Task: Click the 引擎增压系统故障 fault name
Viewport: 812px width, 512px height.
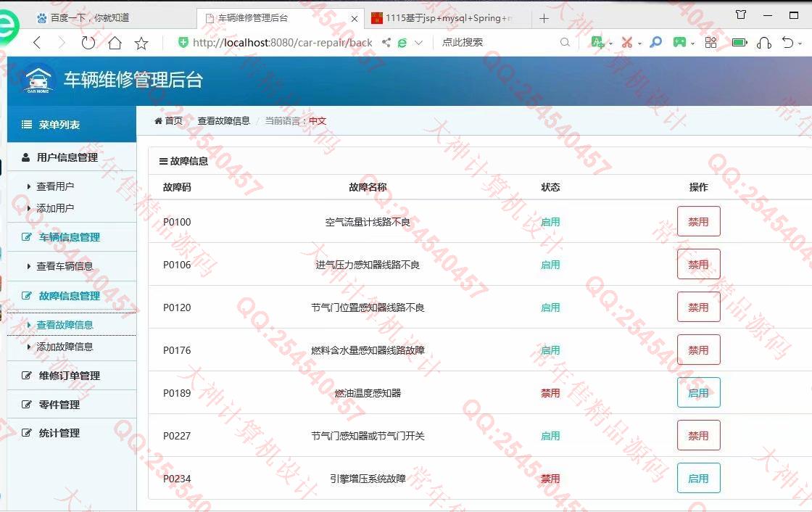Action: 368,479
